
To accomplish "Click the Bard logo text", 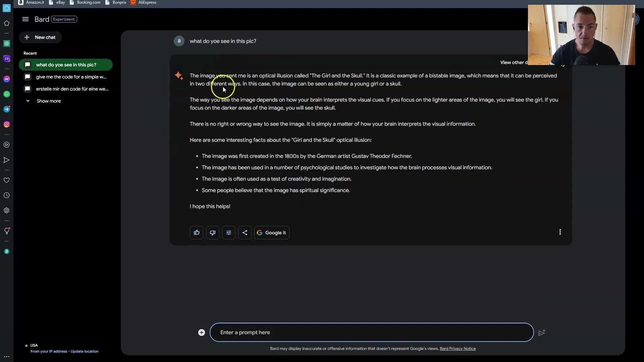I will point(42,19).
